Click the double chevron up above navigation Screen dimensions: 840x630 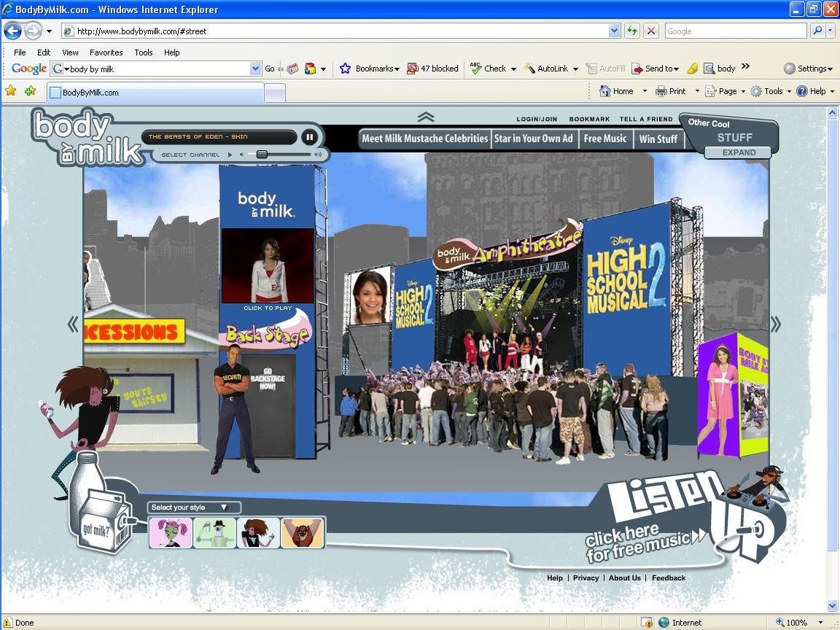pos(426,117)
